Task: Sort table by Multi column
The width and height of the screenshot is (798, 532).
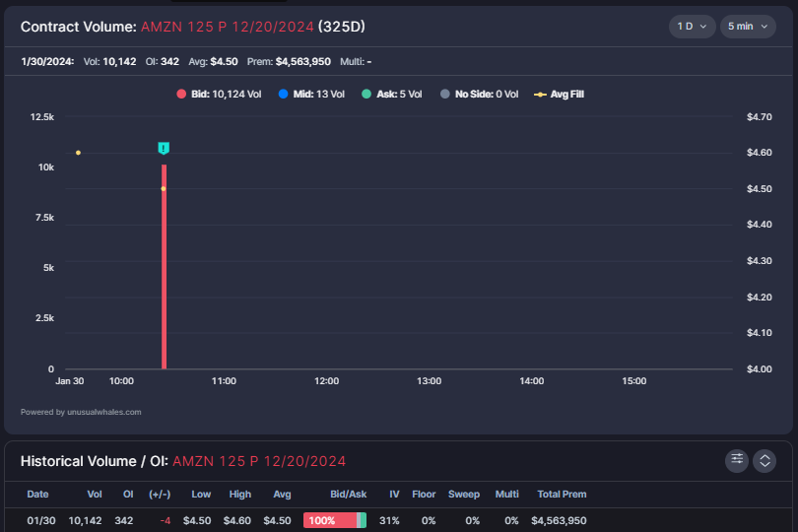Action: pyautogui.click(x=507, y=495)
